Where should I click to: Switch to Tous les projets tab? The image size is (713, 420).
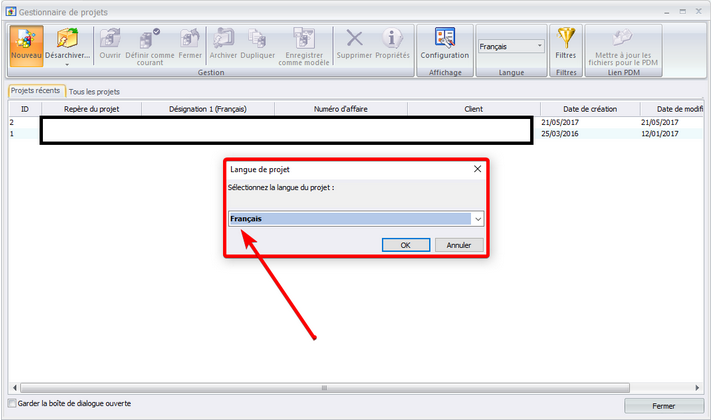(94, 92)
